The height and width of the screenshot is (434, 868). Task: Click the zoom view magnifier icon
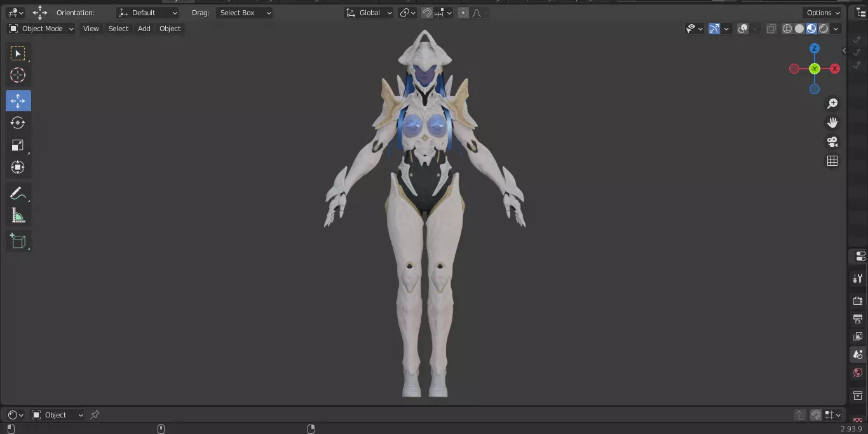pos(832,104)
